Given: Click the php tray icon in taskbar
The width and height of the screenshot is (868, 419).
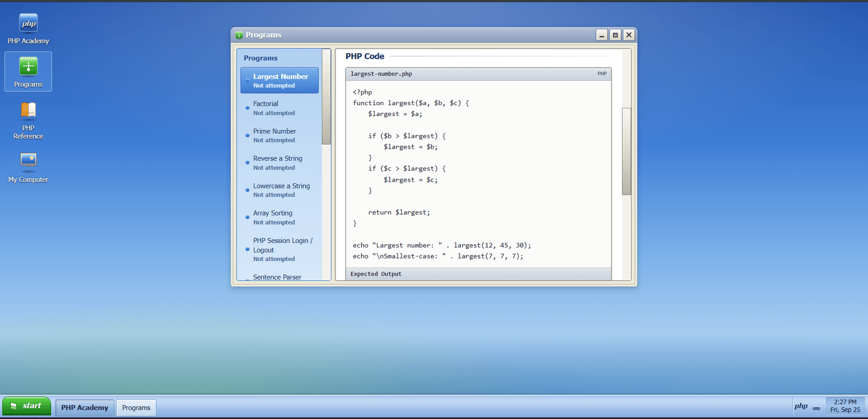Looking at the screenshot, I should [x=801, y=406].
